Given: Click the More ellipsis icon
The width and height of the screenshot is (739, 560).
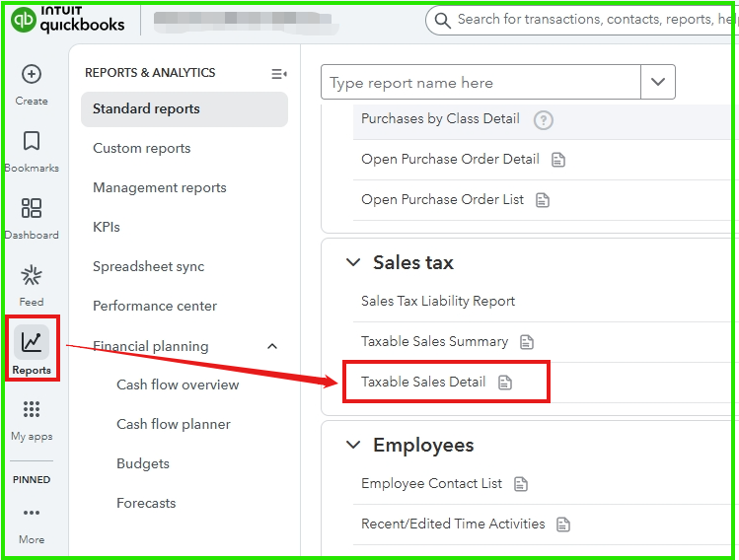Looking at the screenshot, I should (x=32, y=513).
